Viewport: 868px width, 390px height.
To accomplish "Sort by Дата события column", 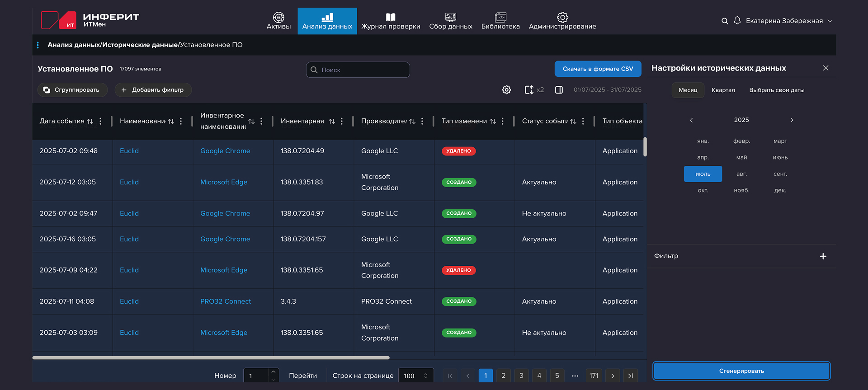I will [x=90, y=121].
